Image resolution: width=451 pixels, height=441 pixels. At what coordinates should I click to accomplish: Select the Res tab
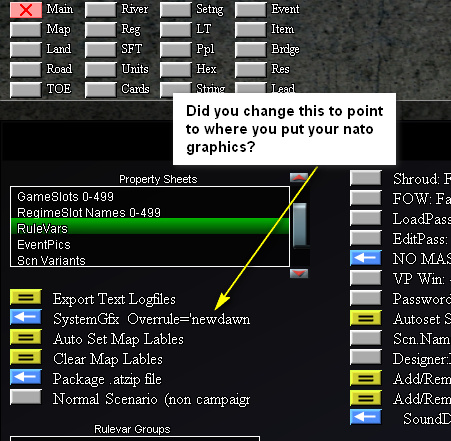pyautogui.click(x=251, y=70)
